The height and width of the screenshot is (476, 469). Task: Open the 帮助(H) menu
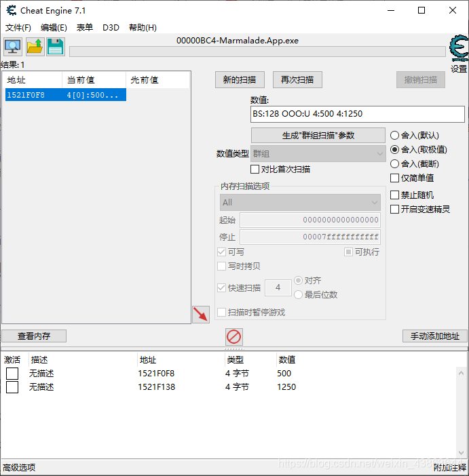coord(143,28)
